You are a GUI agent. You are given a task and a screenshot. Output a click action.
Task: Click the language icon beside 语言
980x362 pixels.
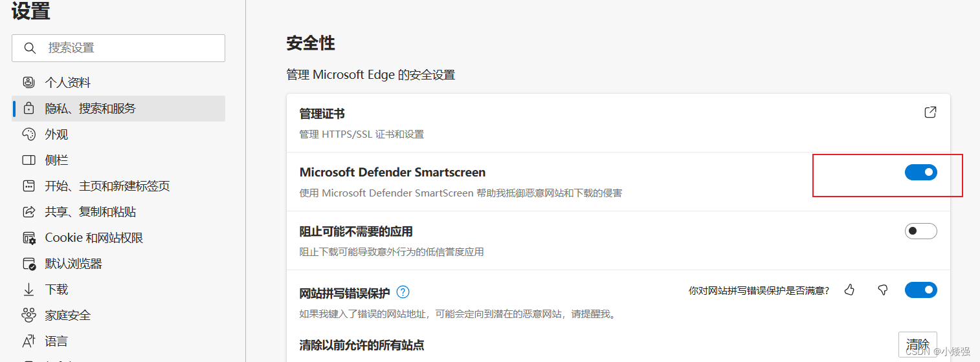point(28,341)
